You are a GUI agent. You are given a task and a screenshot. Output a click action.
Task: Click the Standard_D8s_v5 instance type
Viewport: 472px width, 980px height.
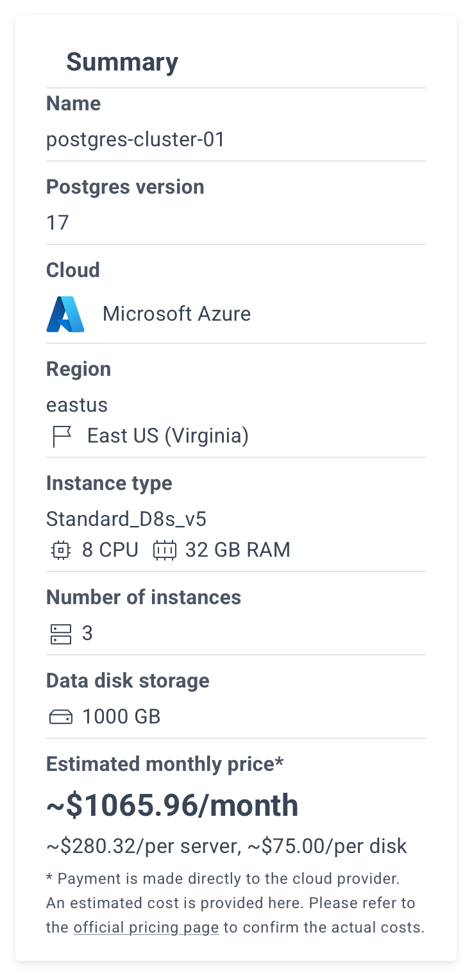click(x=126, y=520)
